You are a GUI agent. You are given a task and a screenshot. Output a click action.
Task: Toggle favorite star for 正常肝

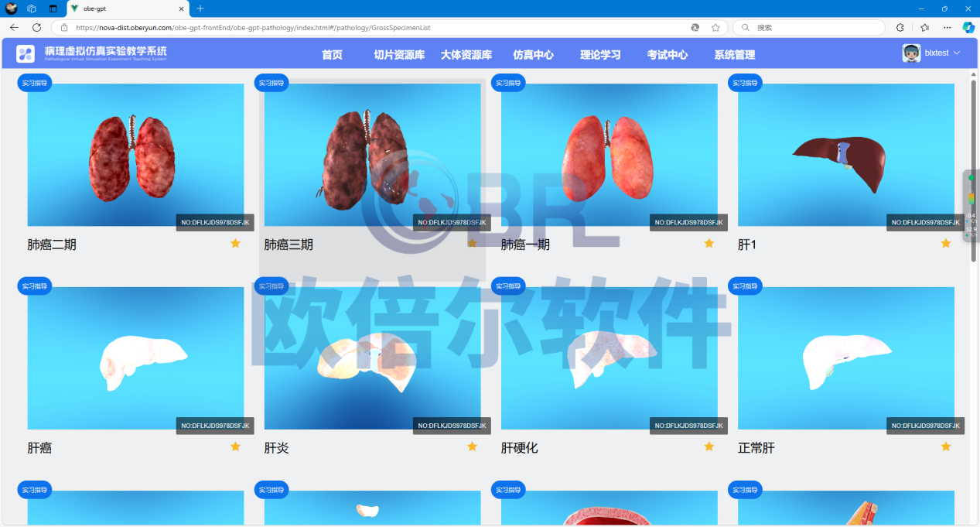coord(946,447)
